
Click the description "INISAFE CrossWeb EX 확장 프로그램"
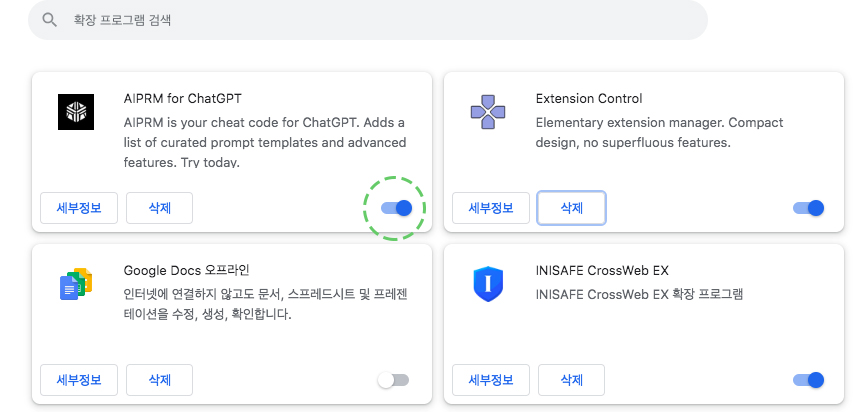click(x=639, y=294)
